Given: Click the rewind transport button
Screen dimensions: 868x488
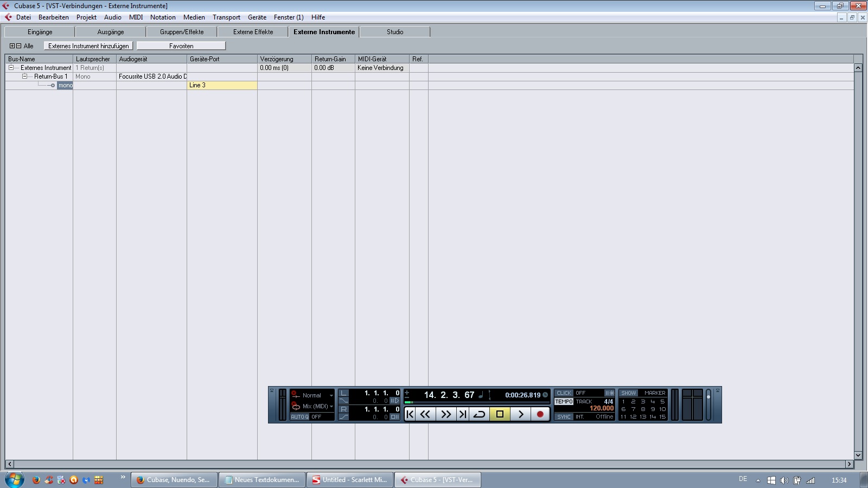Looking at the screenshot, I should (x=425, y=414).
